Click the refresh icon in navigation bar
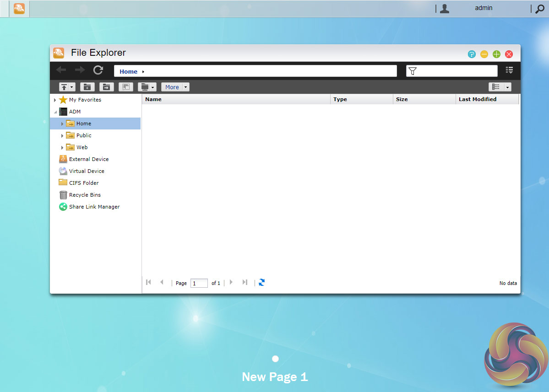549x392 pixels. point(98,70)
